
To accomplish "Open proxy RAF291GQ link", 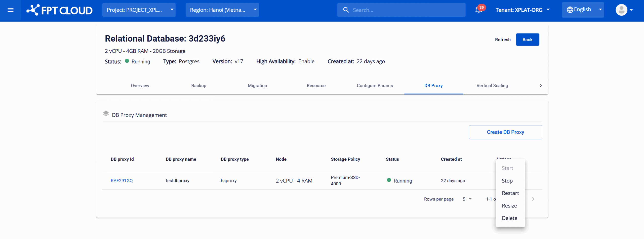I will click(x=122, y=181).
